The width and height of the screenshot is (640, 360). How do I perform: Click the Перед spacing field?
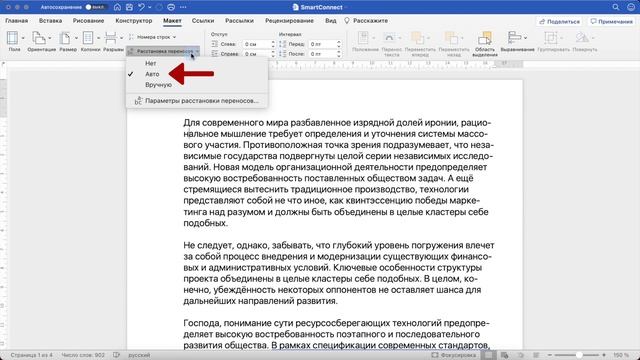(x=322, y=44)
